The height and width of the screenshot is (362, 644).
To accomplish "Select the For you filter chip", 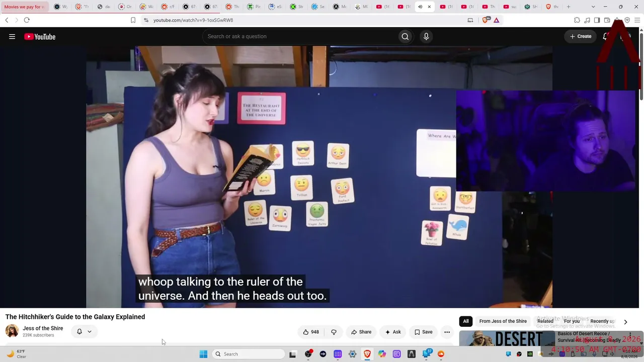I will click(572, 321).
